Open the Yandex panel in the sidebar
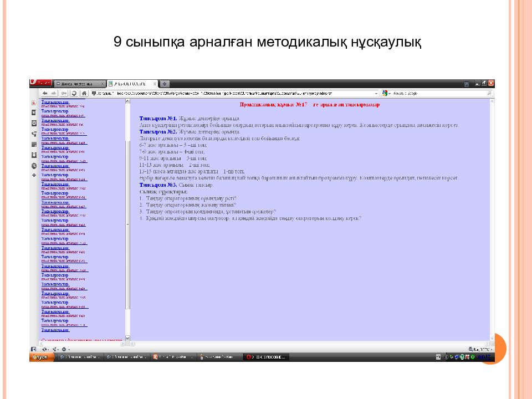Image resolution: width=532 pixels, height=399 pixels. (34, 103)
